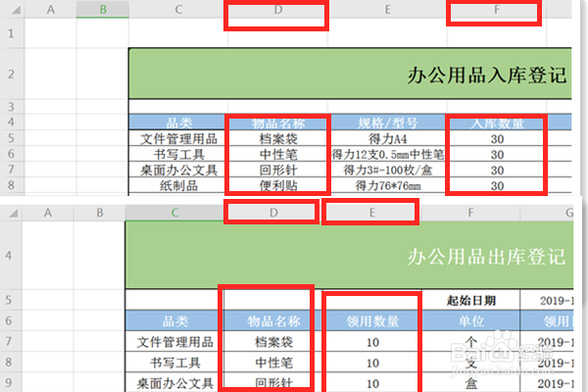The width and height of the screenshot is (588, 392).
Task: Select 档案袋 cell in 出库登记 sheet
Action: tap(273, 341)
